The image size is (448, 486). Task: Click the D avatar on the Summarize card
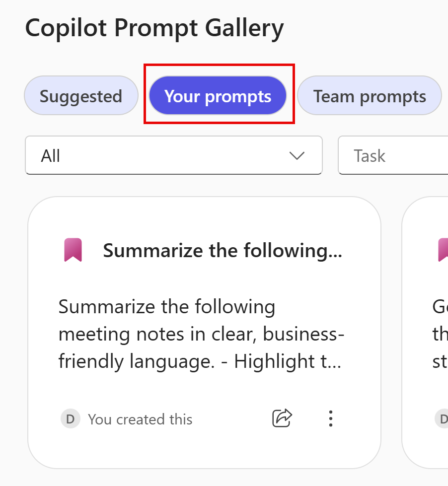coord(70,419)
